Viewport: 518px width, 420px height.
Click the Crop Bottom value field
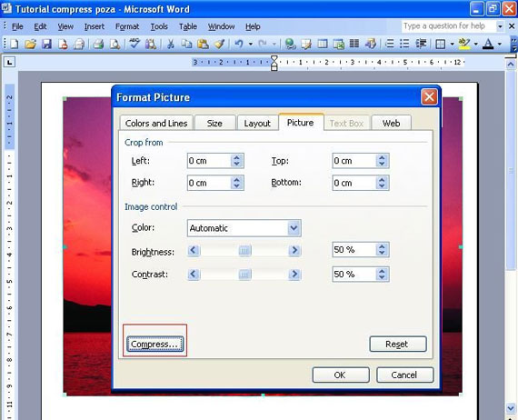(354, 183)
